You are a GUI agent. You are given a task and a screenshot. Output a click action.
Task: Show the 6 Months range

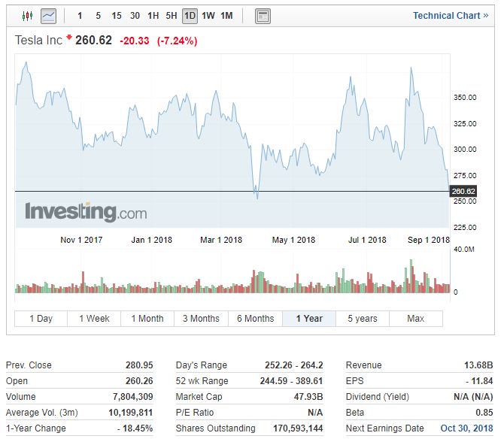coord(256,319)
